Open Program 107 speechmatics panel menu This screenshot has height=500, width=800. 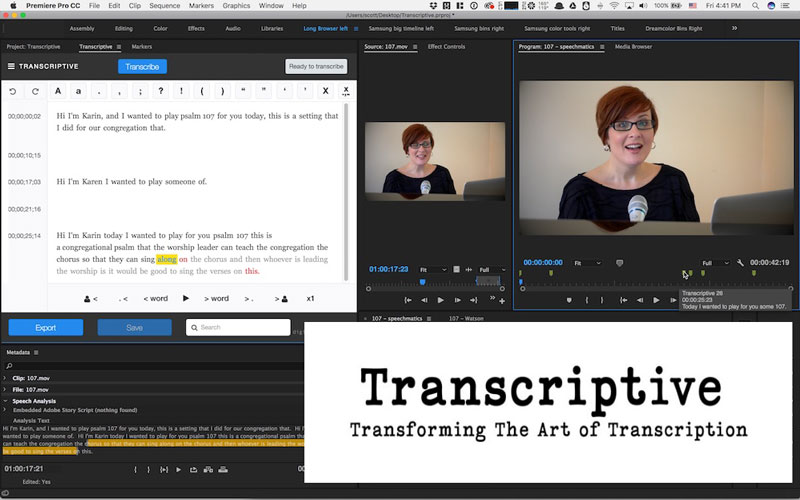(x=602, y=46)
